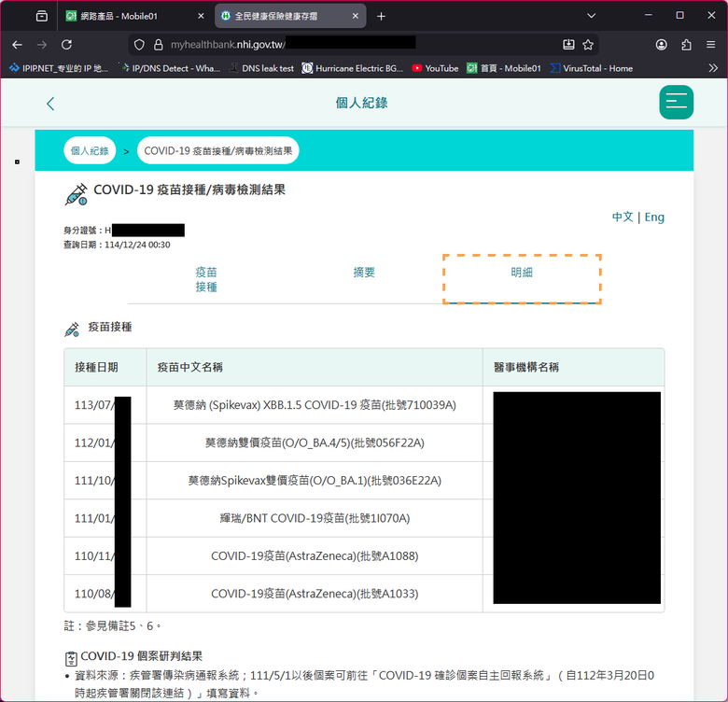The image size is (728, 702).
Task: Open the Firefox application menu
Action: tap(711, 45)
